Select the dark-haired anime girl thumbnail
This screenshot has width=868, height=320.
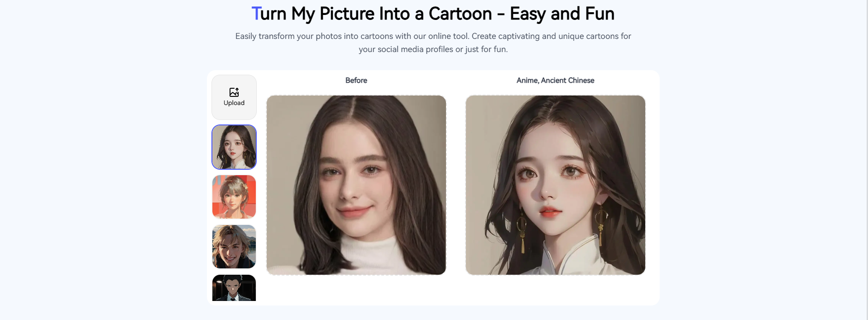coord(234,147)
